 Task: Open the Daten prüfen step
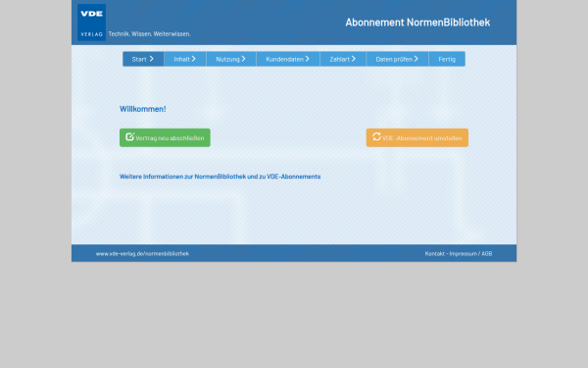(x=397, y=59)
